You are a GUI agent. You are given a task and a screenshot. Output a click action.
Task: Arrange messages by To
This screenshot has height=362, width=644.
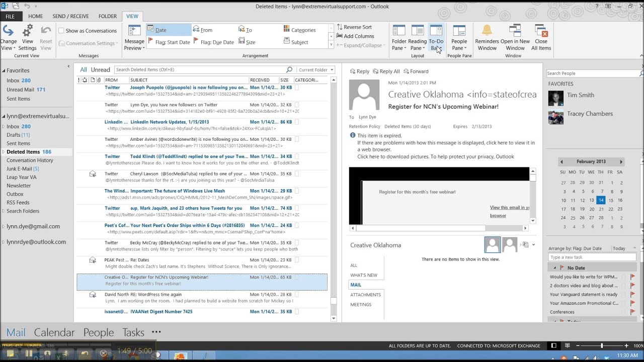tap(246, 30)
